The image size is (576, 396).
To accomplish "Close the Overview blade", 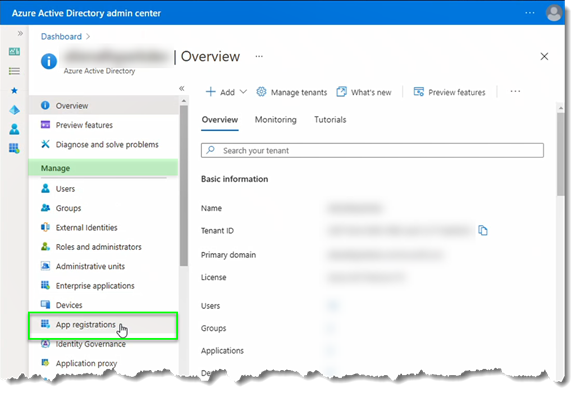I will point(544,56).
